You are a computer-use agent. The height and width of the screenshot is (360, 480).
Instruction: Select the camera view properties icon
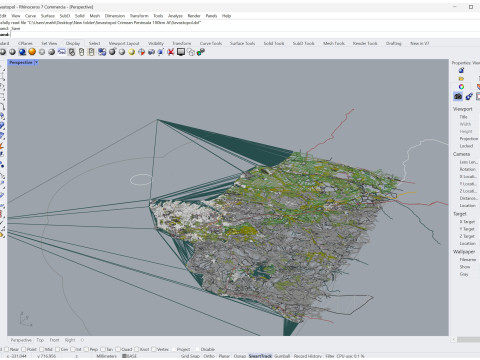(x=458, y=96)
